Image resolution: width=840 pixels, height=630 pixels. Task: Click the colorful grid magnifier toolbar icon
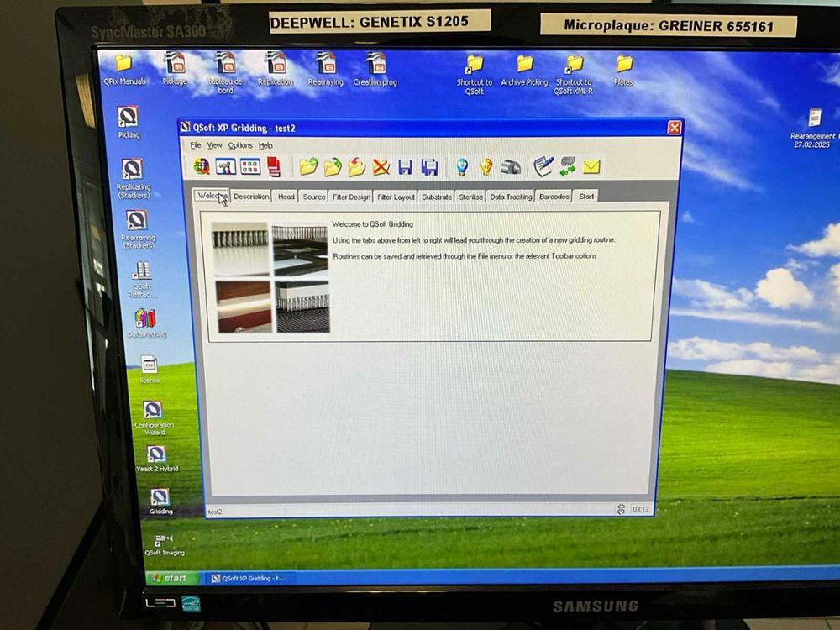point(202,166)
